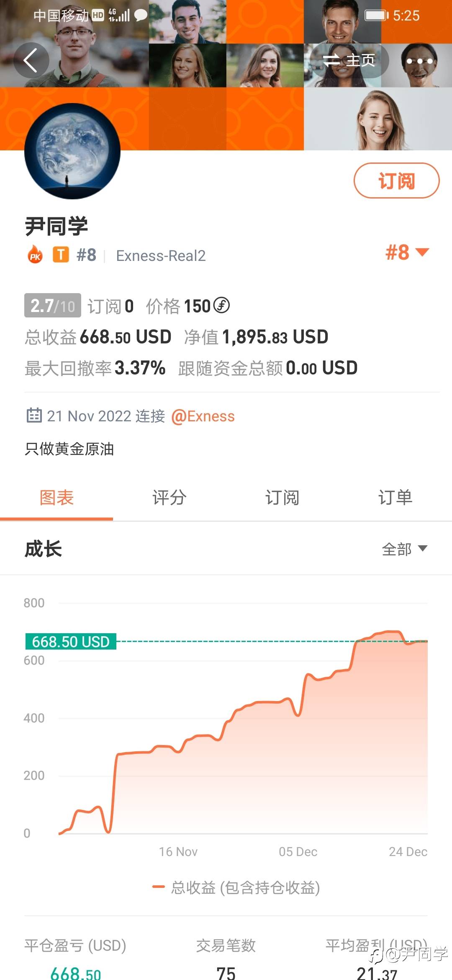Open the three-dot more options menu
This screenshot has width=452, height=980.
click(x=419, y=61)
